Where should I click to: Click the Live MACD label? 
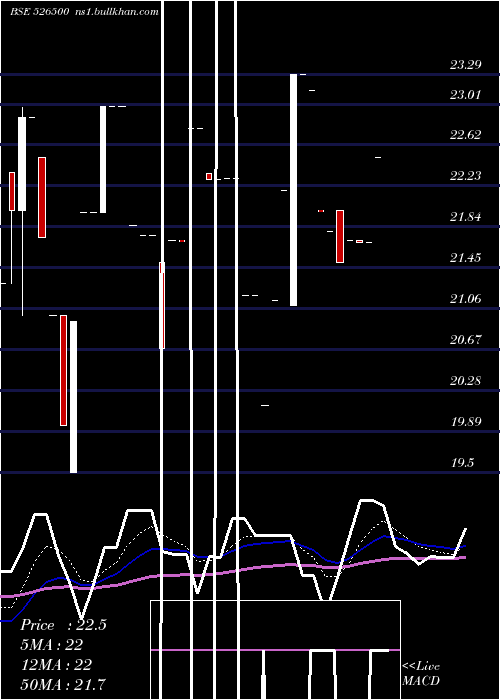tap(421, 673)
